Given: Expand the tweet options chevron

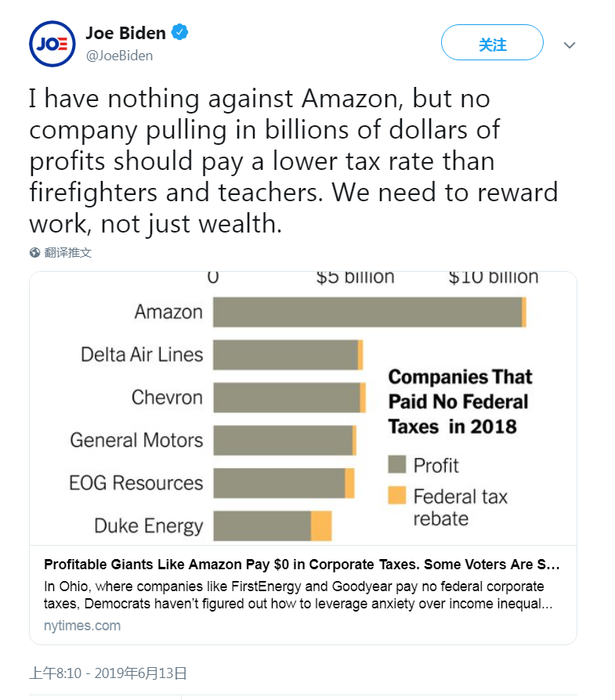Looking at the screenshot, I should [570, 45].
